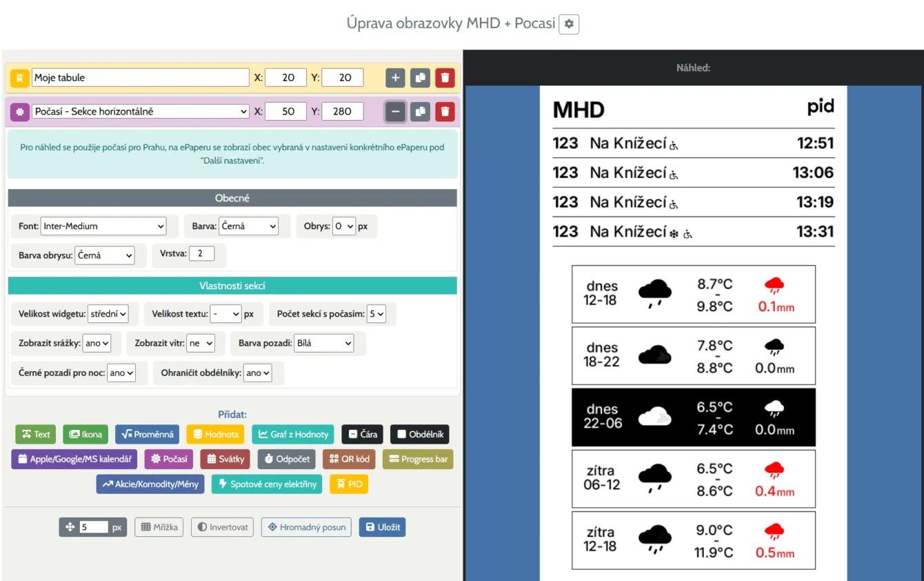
Task: Add a Progress bar widget
Action: tap(417, 459)
